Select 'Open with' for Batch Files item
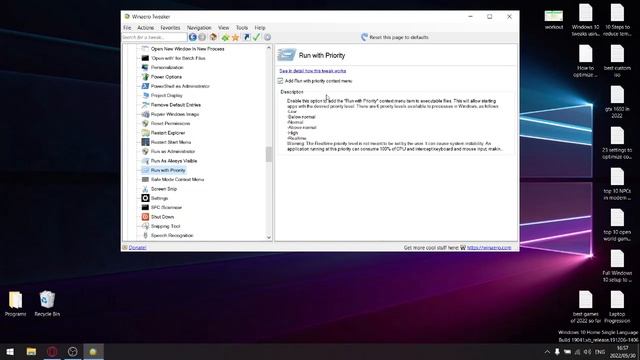The image size is (640, 360). click(x=178, y=58)
